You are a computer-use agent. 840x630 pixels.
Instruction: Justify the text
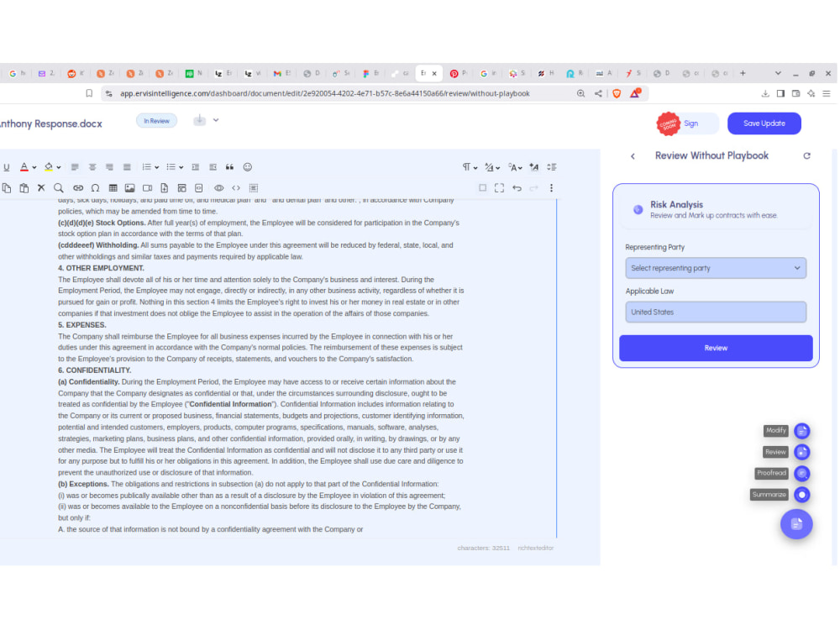pyautogui.click(x=127, y=167)
